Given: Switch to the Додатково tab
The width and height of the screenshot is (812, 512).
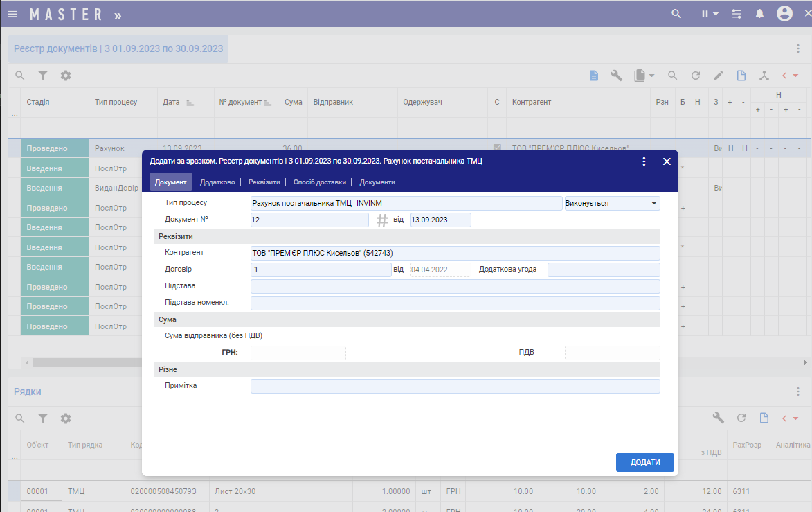Looking at the screenshot, I should (x=217, y=182).
